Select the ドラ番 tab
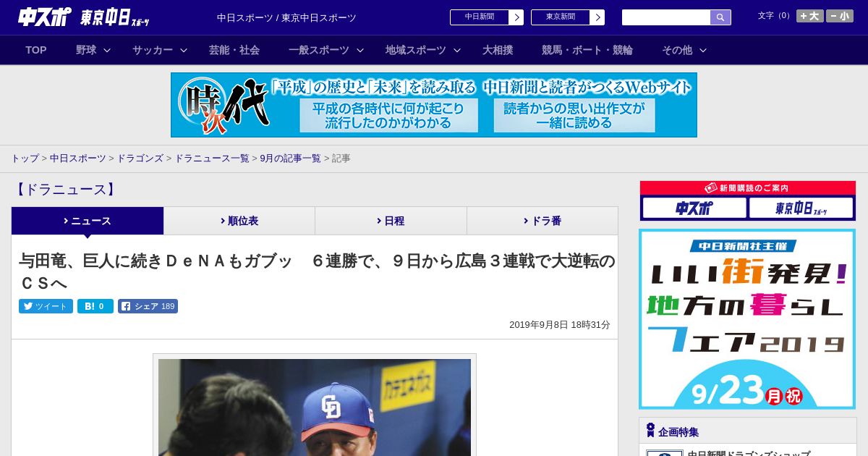This screenshot has height=456, width=868. tap(542, 221)
